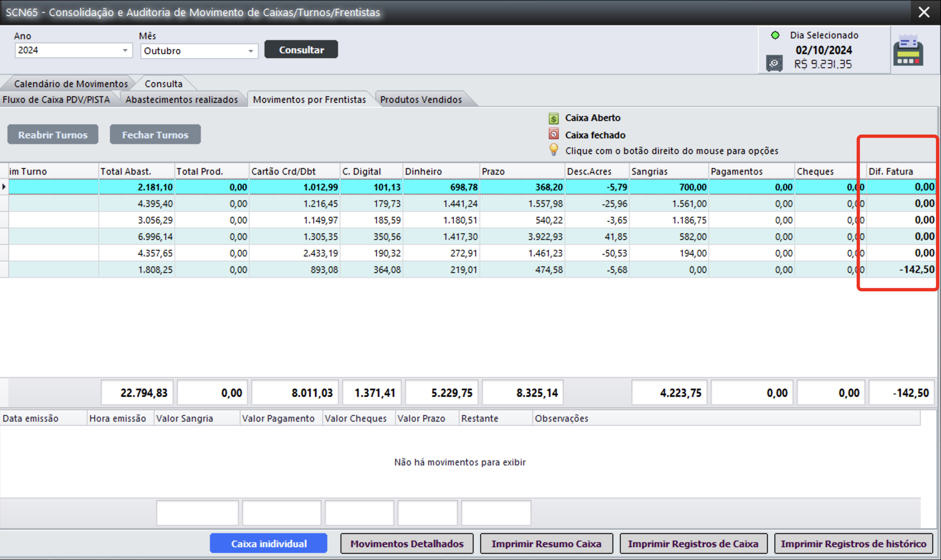941x560 pixels.
Task: Click the Consultar button
Action: click(x=301, y=50)
